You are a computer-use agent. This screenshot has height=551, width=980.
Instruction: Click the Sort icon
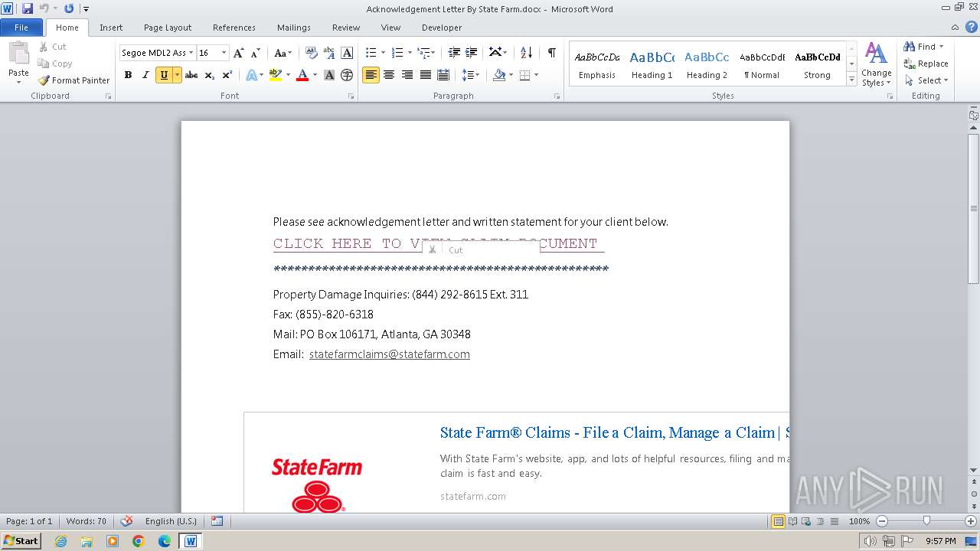click(526, 53)
